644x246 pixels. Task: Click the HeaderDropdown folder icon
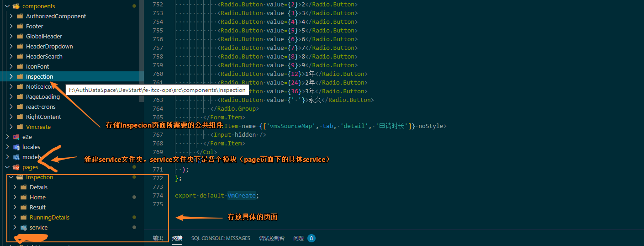coord(20,46)
